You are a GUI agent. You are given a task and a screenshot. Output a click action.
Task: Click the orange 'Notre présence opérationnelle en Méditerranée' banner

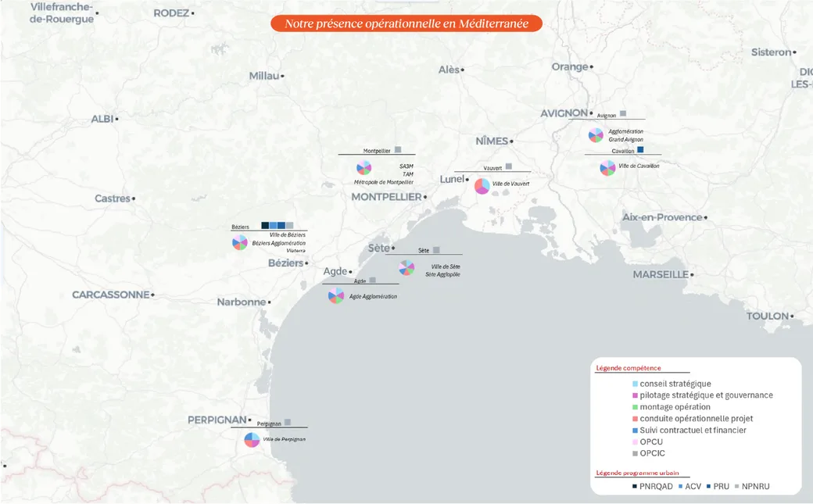(x=406, y=23)
